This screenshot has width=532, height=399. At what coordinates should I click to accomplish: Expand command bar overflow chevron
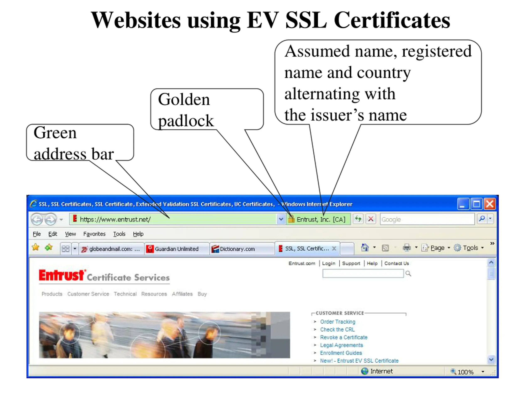[492, 243]
